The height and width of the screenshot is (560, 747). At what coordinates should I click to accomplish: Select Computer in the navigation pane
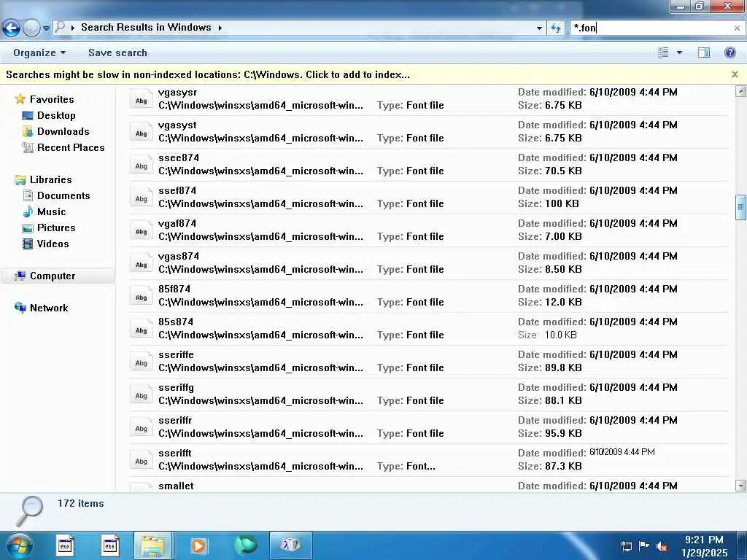click(x=52, y=276)
